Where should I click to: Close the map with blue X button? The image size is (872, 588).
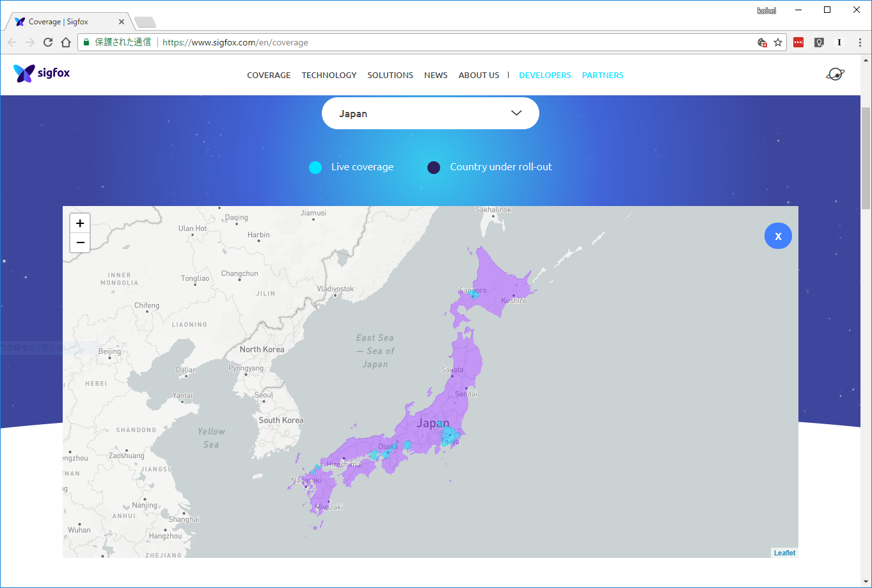[x=778, y=236]
